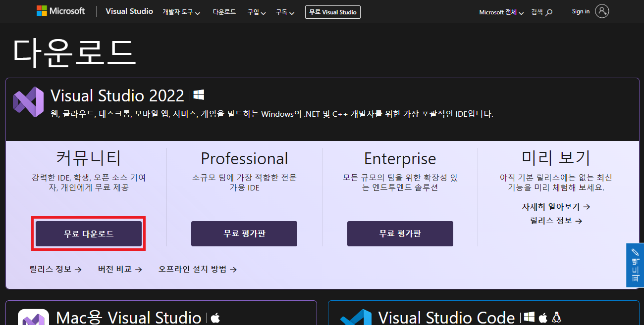This screenshot has height=325, width=644.
Task: Open 릴리스 정보 under 미리 보기
Action: [556, 221]
